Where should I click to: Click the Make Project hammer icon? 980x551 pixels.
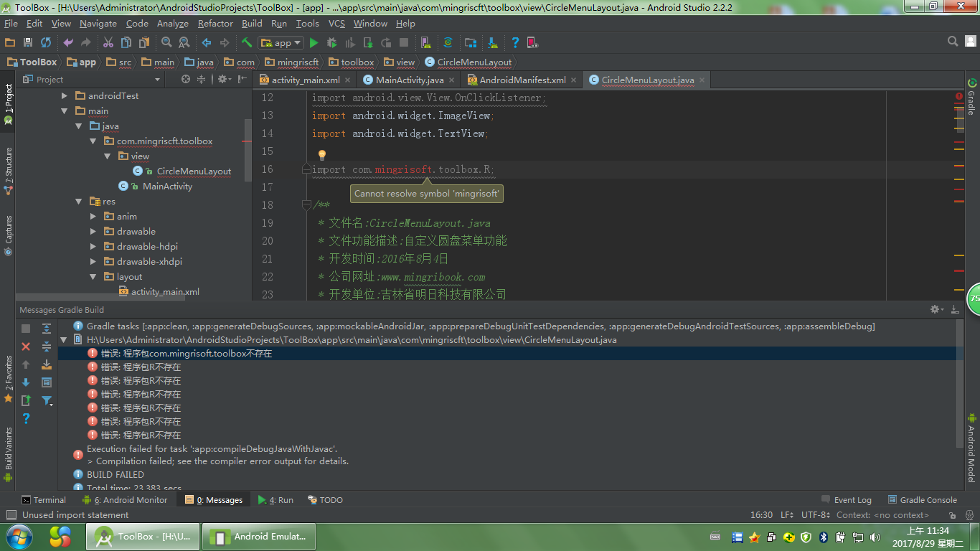[x=247, y=43]
